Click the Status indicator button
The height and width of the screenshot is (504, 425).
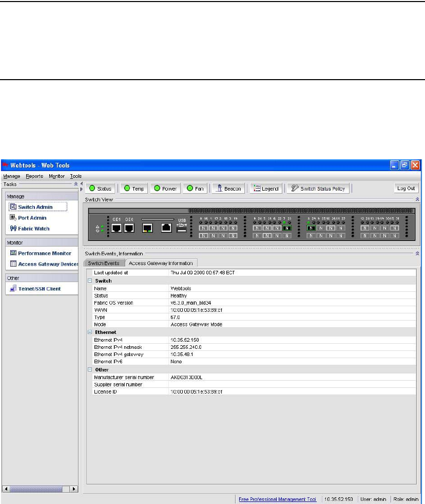[100, 189]
